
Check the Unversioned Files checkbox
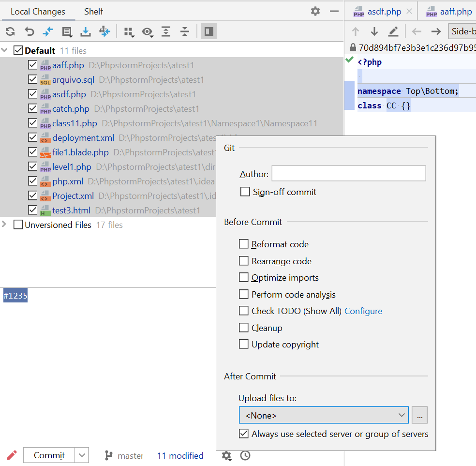coord(18,225)
